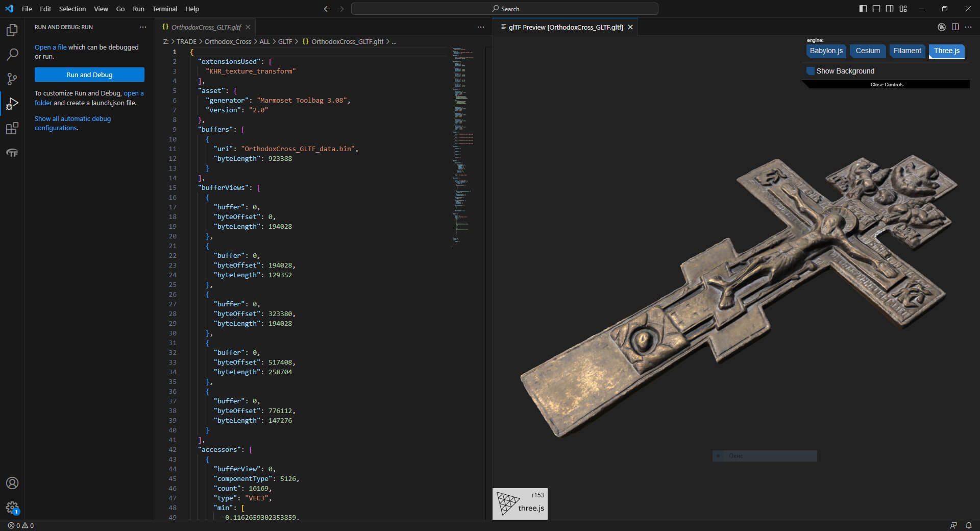Collapse the Close Controls bar

click(x=887, y=85)
